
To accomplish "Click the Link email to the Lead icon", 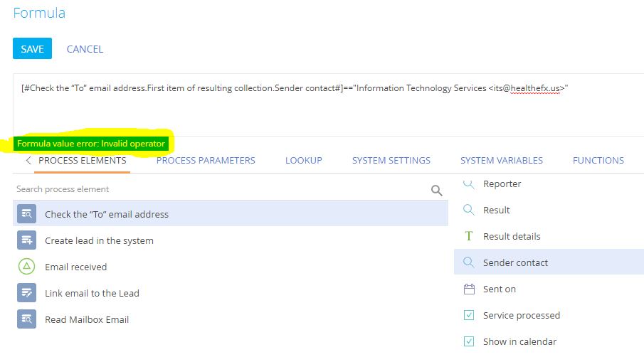I will point(27,292).
